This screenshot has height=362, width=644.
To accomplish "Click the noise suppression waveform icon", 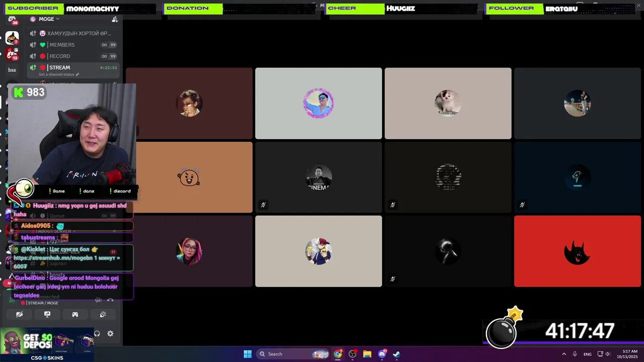I will pyautogui.click(x=98, y=300).
